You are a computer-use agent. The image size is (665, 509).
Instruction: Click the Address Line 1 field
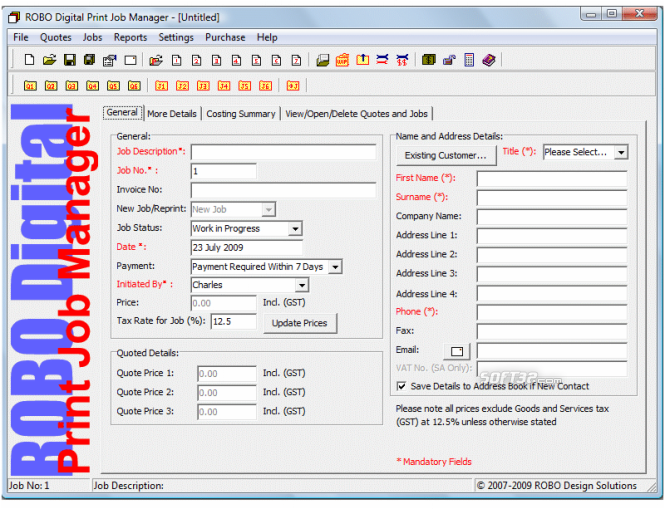pyautogui.click(x=551, y=236)
